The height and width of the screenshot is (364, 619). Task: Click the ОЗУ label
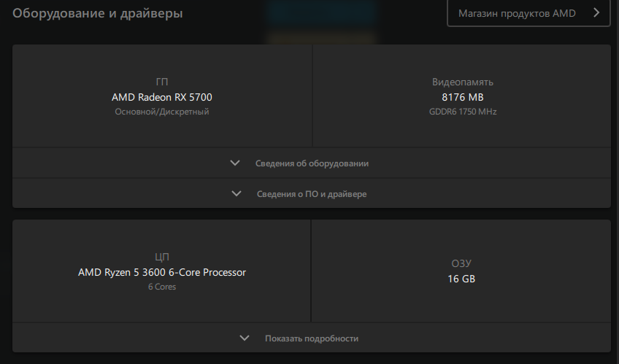pos(461,263)
